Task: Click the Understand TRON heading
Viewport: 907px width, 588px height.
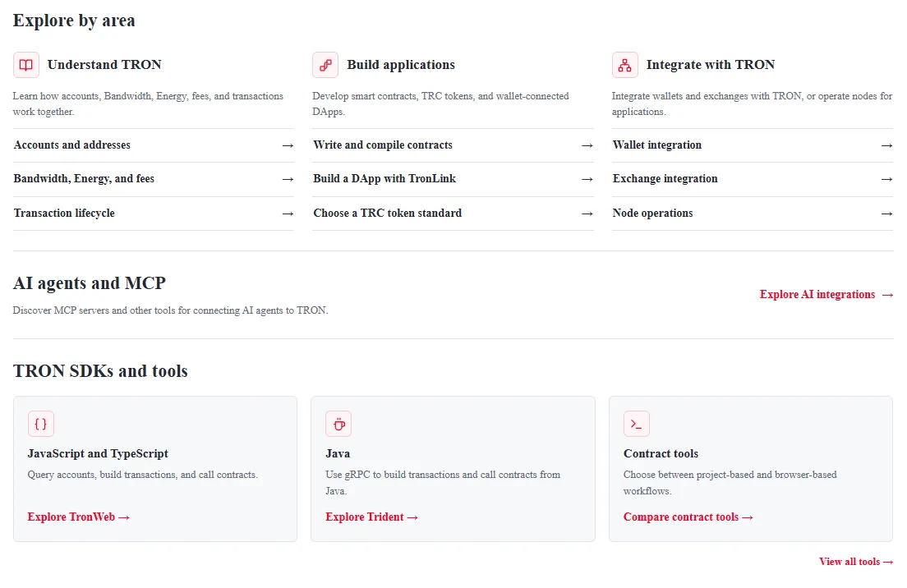Action: (104, 65)
